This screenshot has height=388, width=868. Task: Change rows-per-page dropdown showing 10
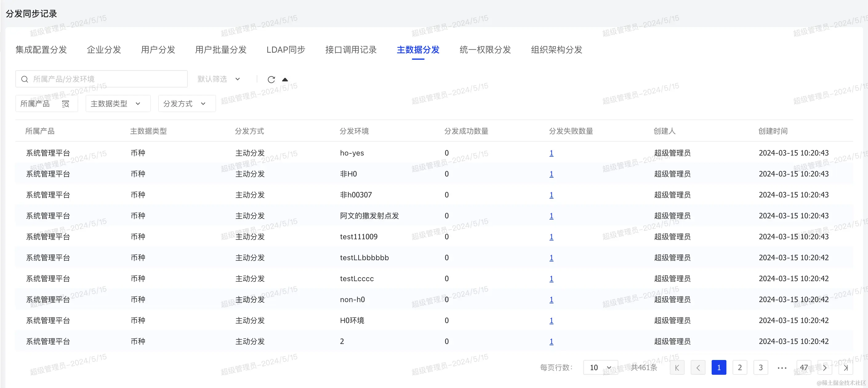click(x=600, y=367)
